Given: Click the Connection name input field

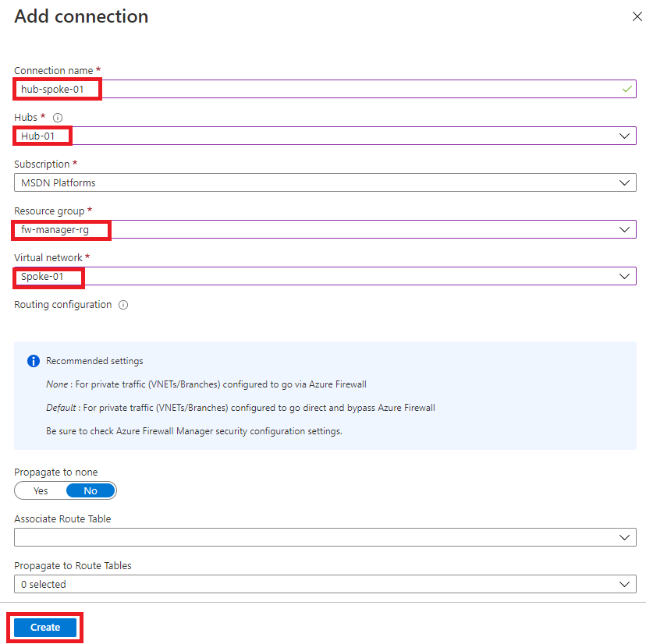Looking at the screenshot, I should click(312, 88).
